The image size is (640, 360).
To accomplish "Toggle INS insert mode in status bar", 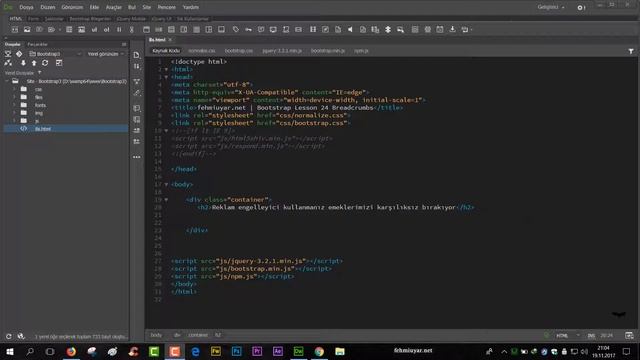I will (x=591, y=336).
